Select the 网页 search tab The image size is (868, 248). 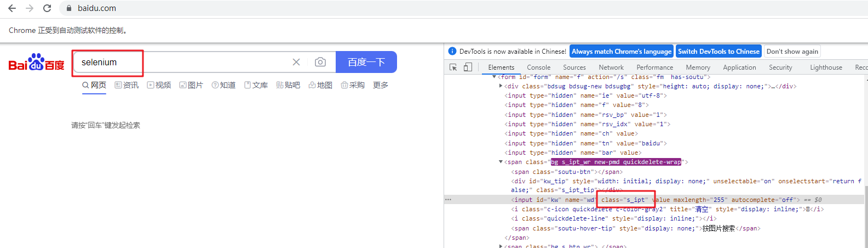coord(94,85)
